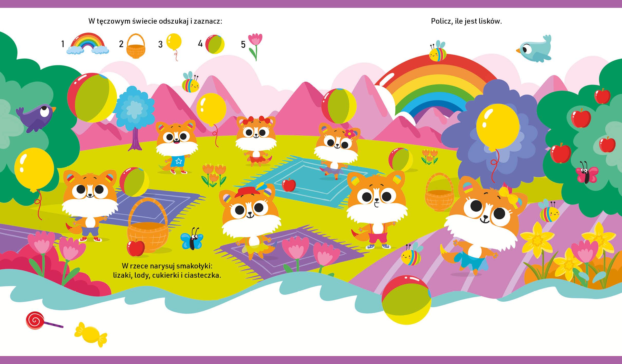This screenshot has width=622, height=364.
Task: Click the beach ball legend icon numbered 4
Action: click(x=215, y=44)
